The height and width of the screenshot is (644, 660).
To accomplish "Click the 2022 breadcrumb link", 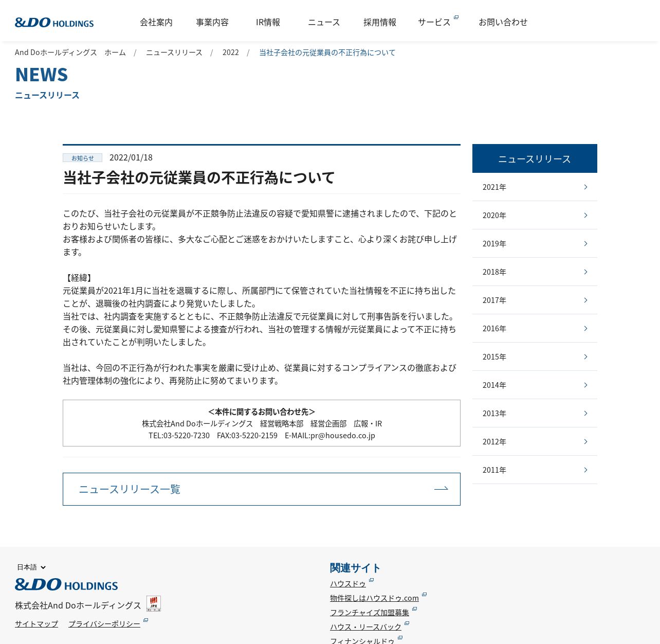I will point(231,52).
